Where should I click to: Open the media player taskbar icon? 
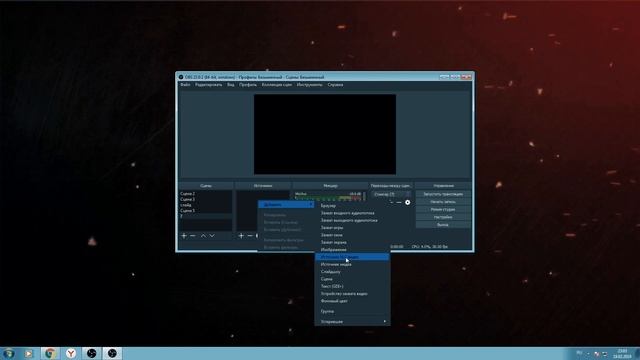click(x=29, y=353)
